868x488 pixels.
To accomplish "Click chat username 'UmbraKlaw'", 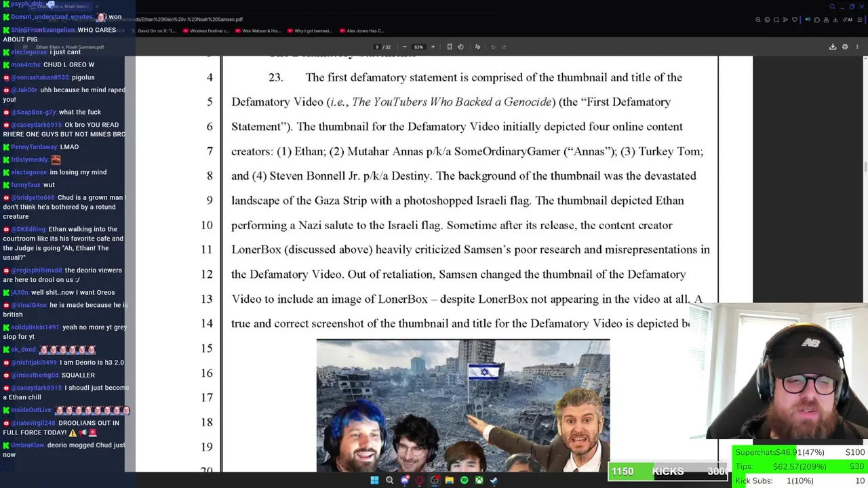I will (27, 445).
